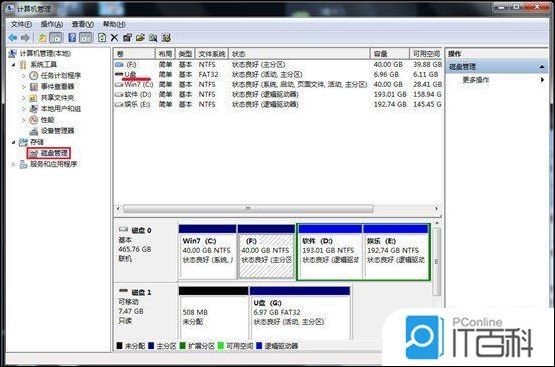Open the 查看(V) menu
Image resolution: width=555 pixels, height=367 pixels.
pos(82,24)
